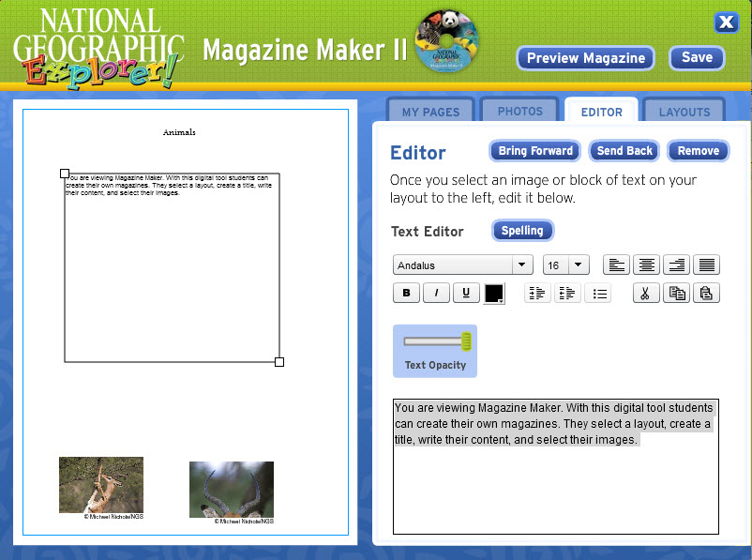Open the black text color picker
The width and height of the screenshot is (752, 560).
pos(494,294)
